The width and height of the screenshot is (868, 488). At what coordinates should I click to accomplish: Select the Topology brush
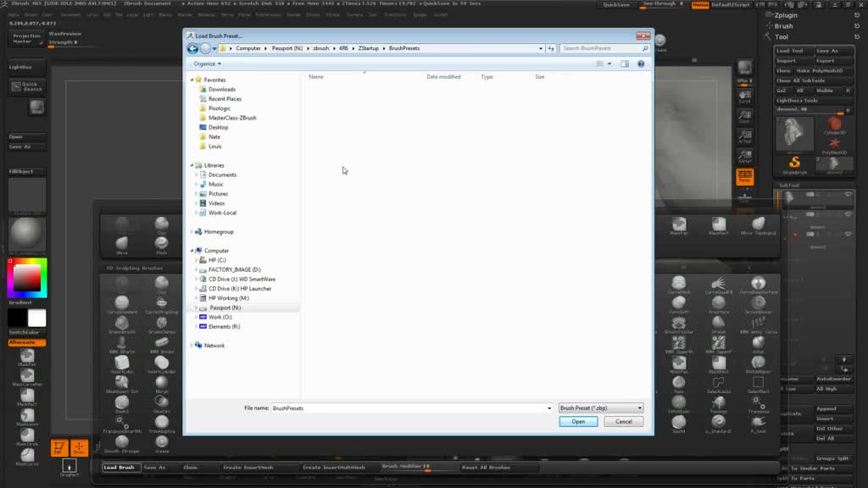[719, 402]
